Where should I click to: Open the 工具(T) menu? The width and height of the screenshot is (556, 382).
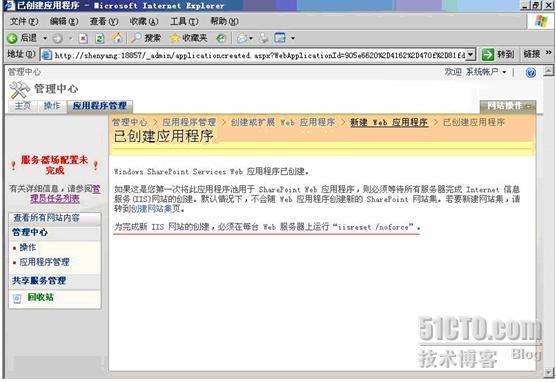pos(184,22)
